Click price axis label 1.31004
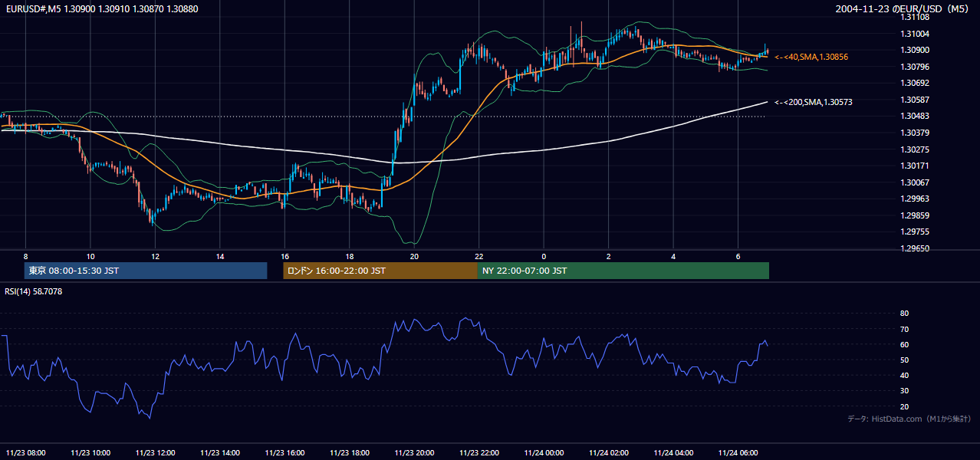The image size is (980, 460). [916, 34]
